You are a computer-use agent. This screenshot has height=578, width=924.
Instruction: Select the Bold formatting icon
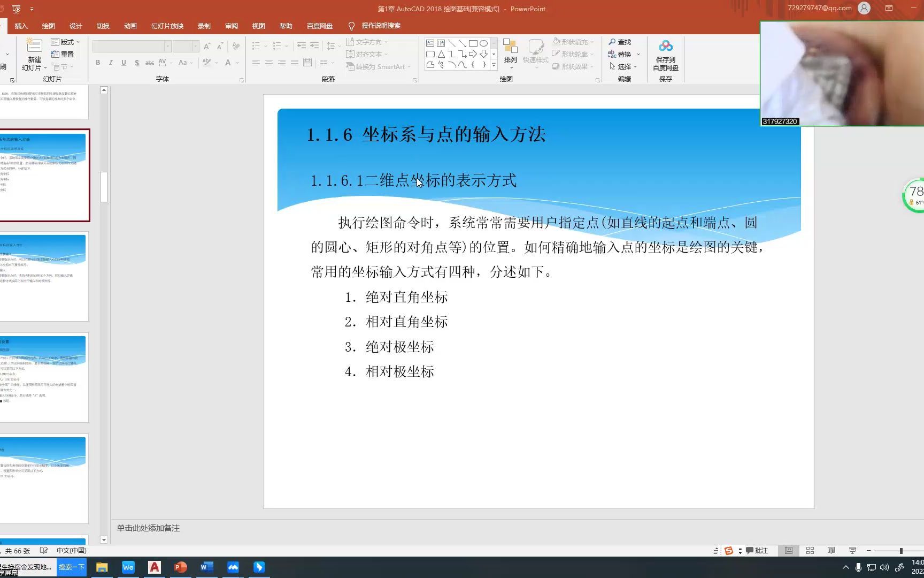click(x=98, y=63)
